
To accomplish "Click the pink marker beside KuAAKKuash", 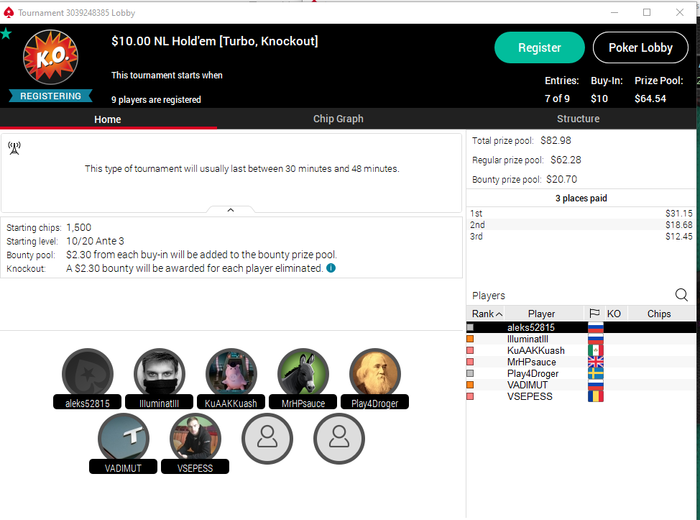I will [x=470, y=350].
